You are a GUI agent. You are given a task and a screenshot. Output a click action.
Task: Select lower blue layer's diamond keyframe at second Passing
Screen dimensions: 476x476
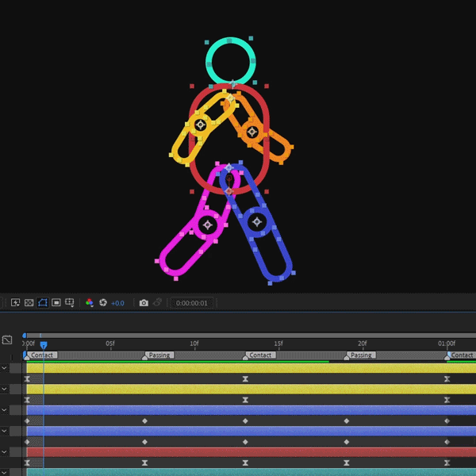[x=347, y=442]
